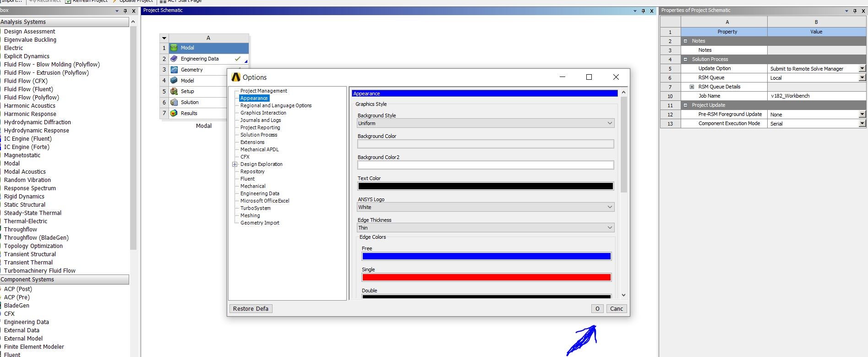Close the Properties of Project Schematic panel

863,11
